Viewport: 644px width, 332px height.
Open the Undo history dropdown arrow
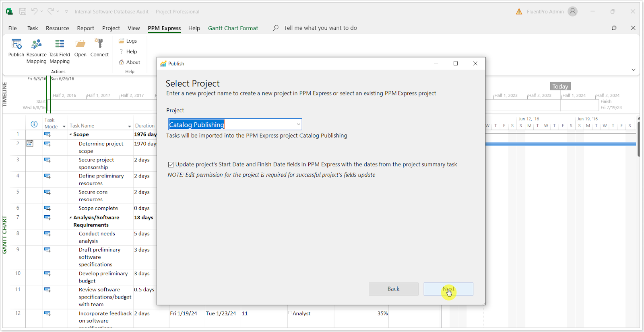pyautogui.click(x=41, y=12)
